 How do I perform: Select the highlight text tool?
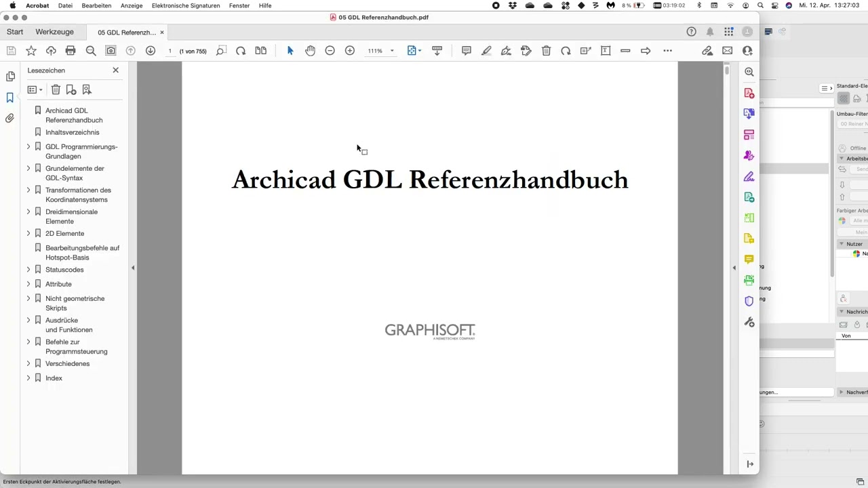coord(486,51)
